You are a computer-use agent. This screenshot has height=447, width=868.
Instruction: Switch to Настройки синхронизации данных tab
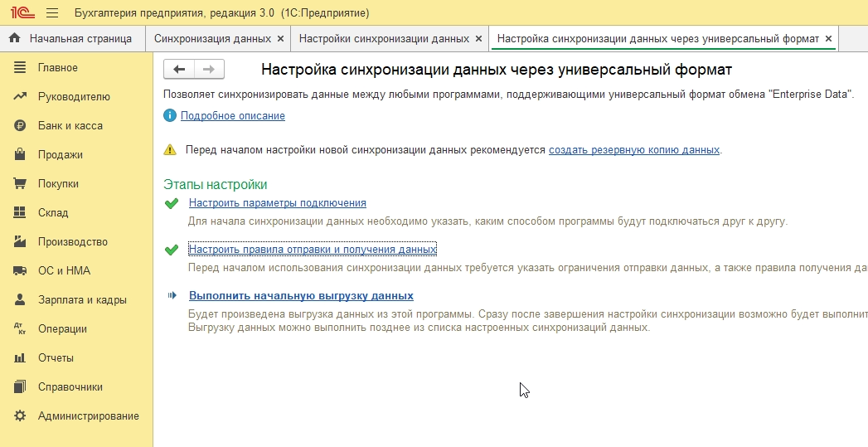tap(384, 39)
